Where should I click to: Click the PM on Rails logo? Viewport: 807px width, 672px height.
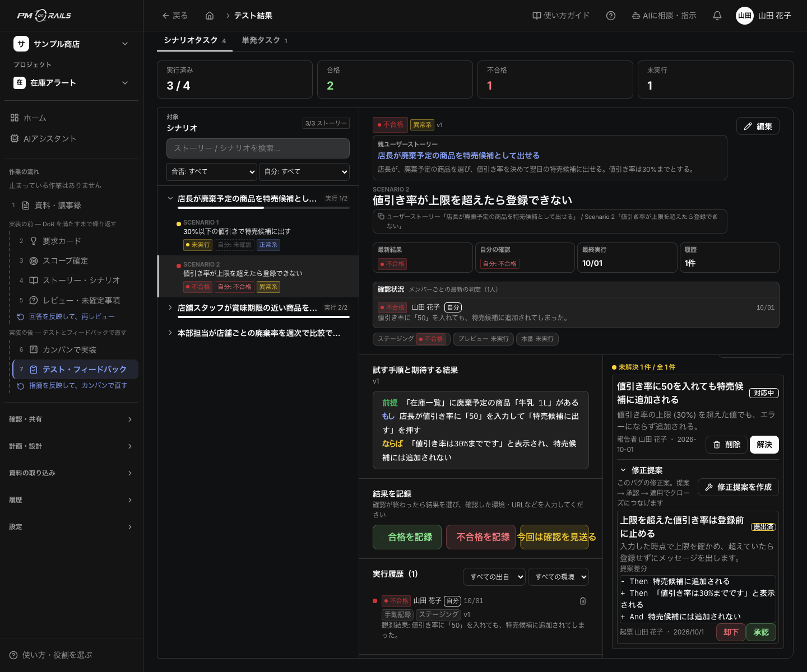tap(44, 16)
